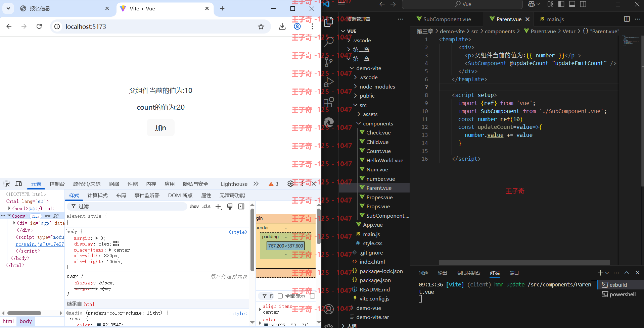
Task: Open Chrome downloads icon
Action: tap(282, 26)
